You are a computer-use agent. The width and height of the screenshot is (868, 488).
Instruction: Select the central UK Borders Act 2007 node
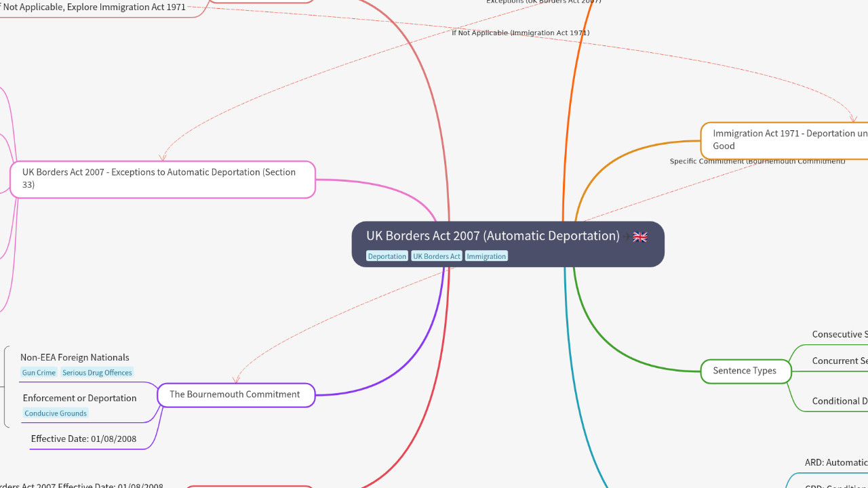click(508, 244)
